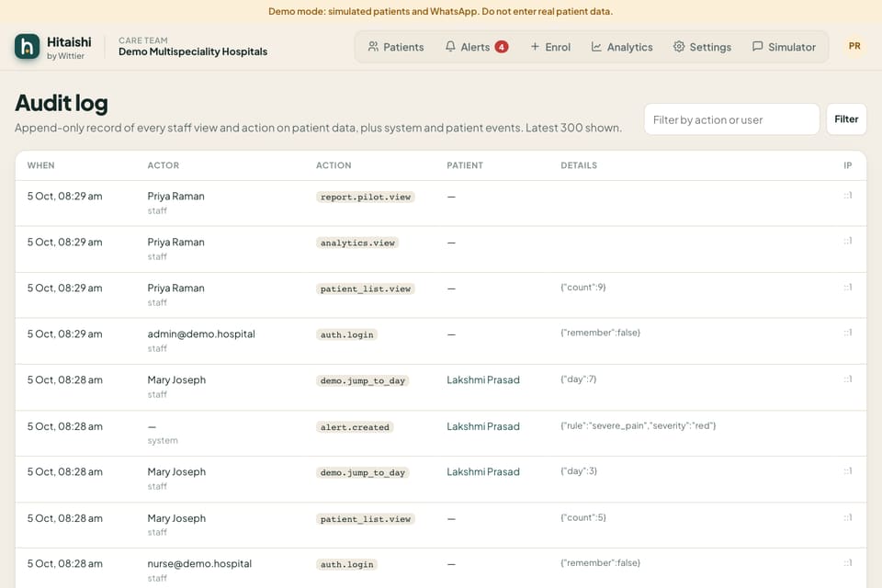
Task: Click the PATIENT column header
Action: point(465,165)
